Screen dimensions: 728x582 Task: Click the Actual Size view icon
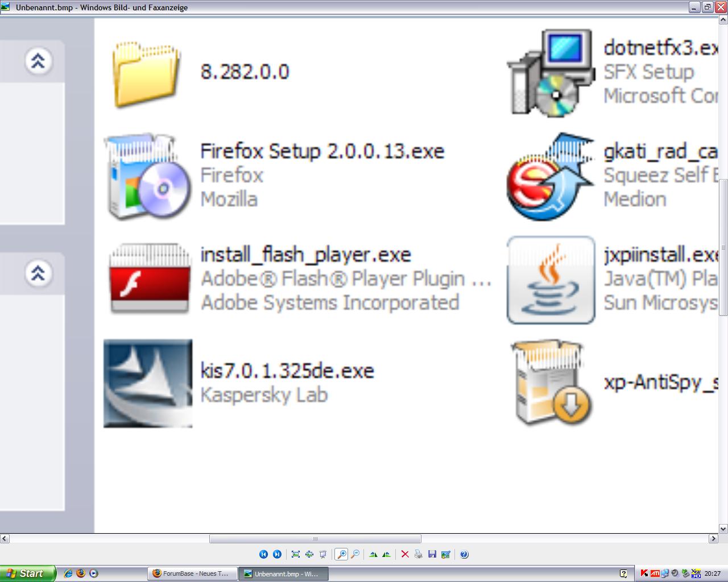click(309, 554)
